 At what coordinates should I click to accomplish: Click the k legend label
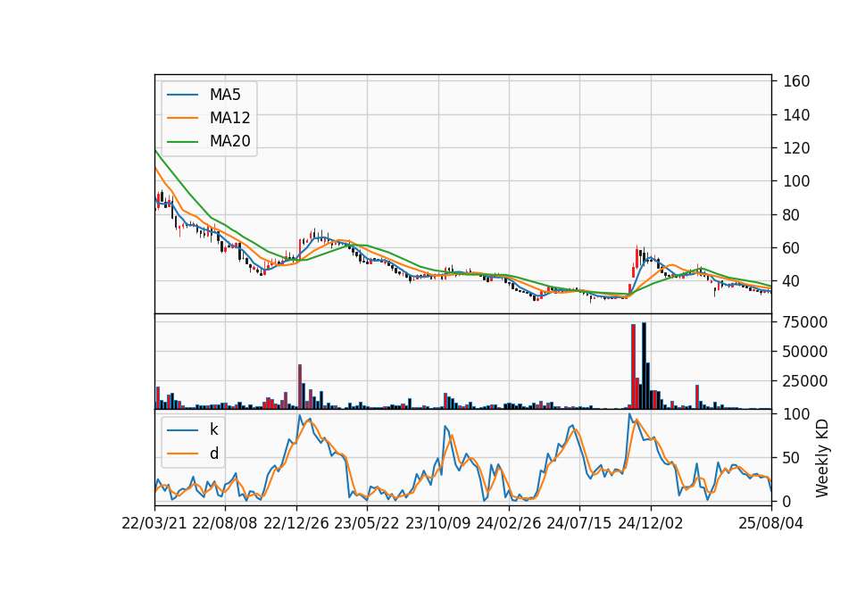coord(213,429)
